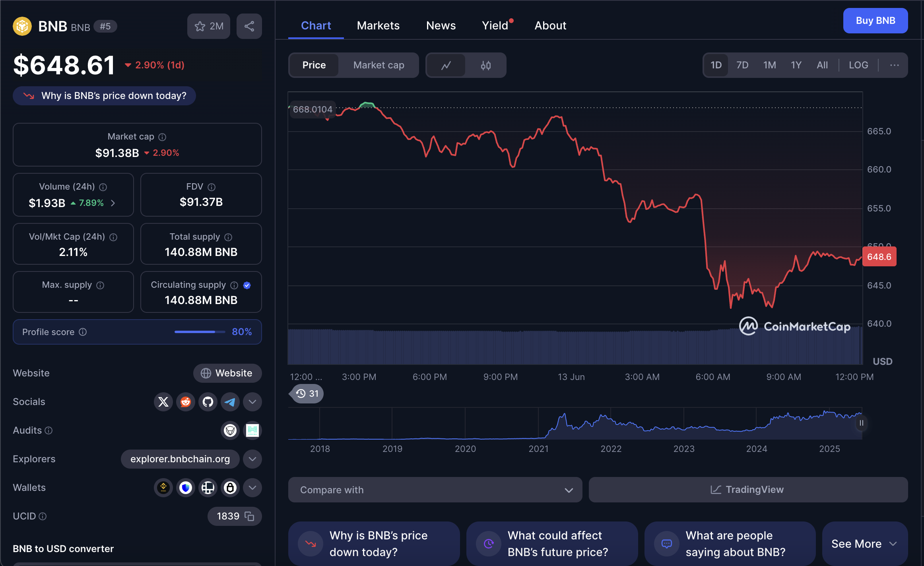Screen dimensions: 924x566
Task: Click the timeline range handle at right
Action: pyautogui.click(x=862, y=423)
